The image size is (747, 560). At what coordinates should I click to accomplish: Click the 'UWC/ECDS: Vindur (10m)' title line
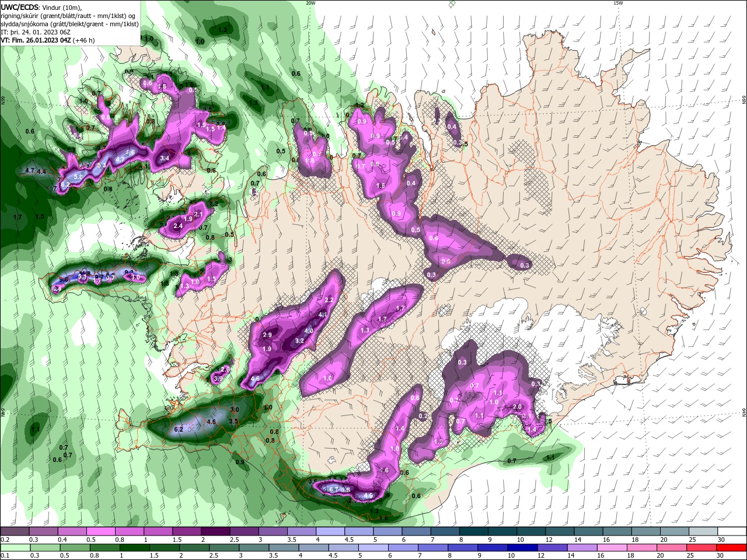(41, 7)
